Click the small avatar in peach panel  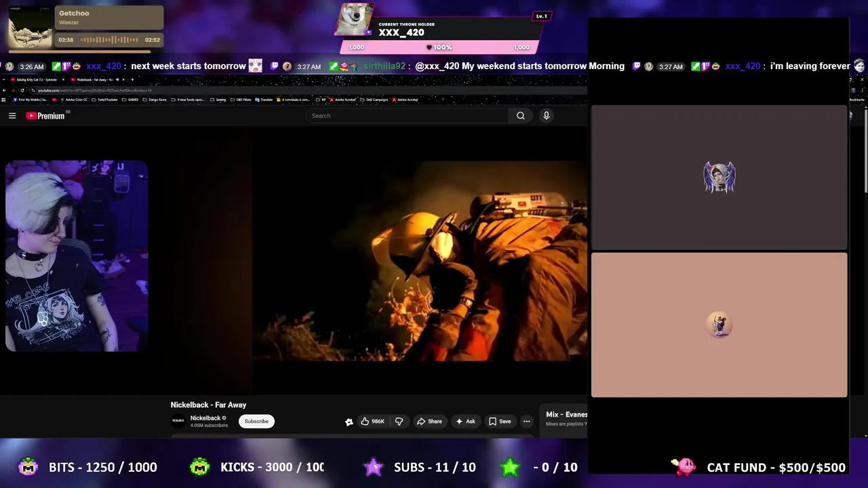(719, 325)
